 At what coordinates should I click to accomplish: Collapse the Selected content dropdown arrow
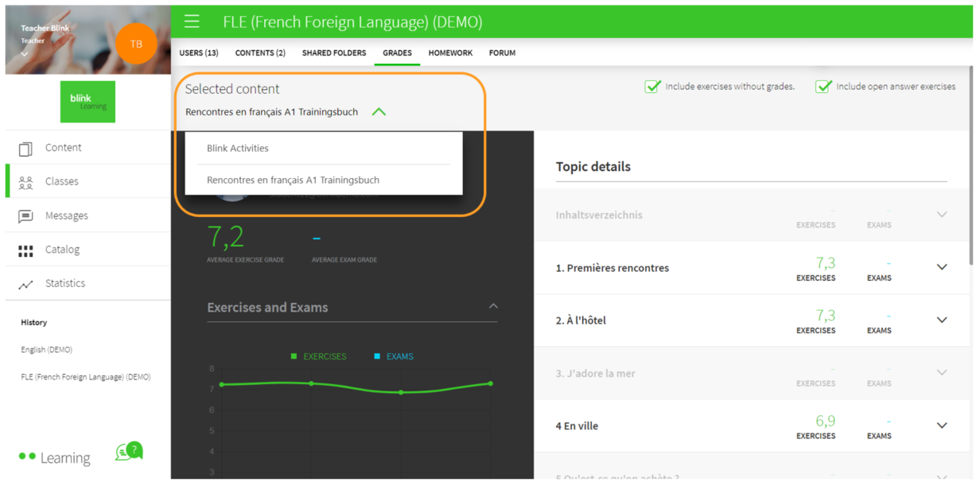pos(379,112)
